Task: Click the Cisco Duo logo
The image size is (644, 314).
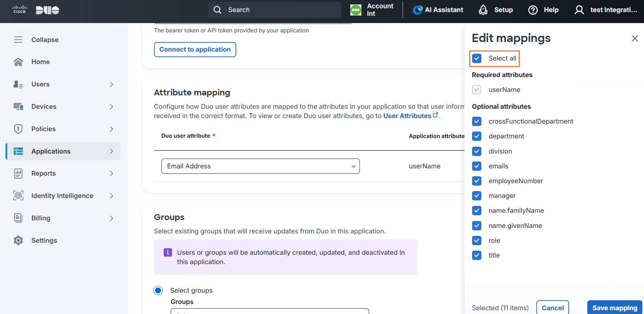Action: click(x=36, y=10)
